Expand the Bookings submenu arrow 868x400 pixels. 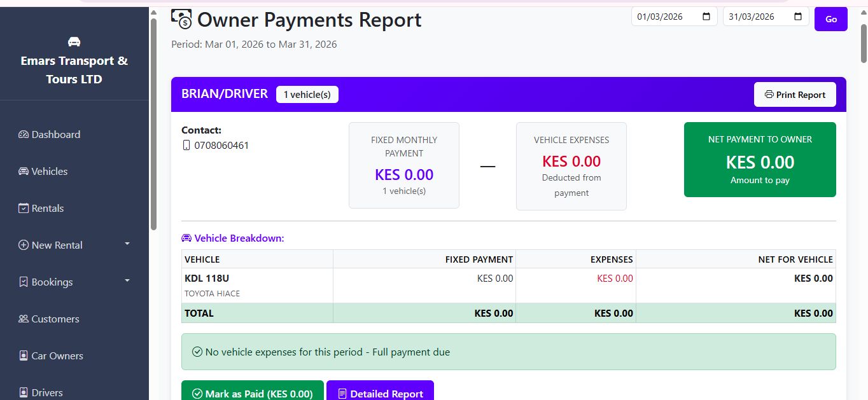pyautogui.click(x=127, y=281)
